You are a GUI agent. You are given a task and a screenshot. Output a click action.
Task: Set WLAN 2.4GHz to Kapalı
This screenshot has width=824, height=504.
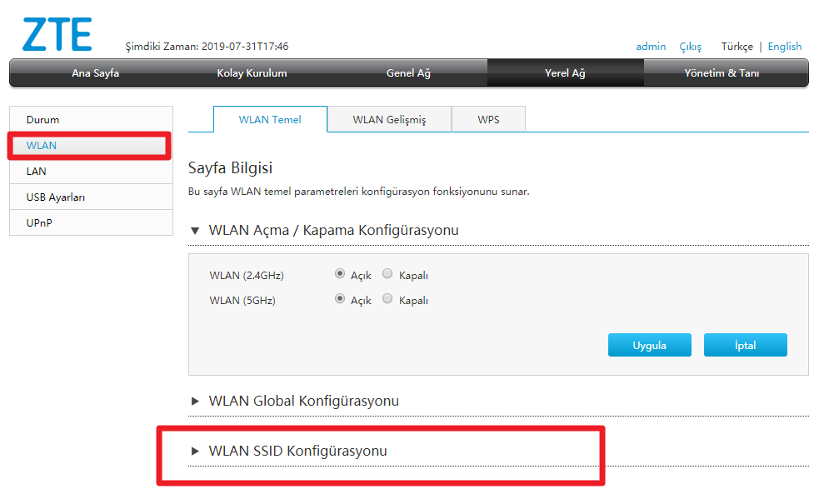(x=387, y=272)
